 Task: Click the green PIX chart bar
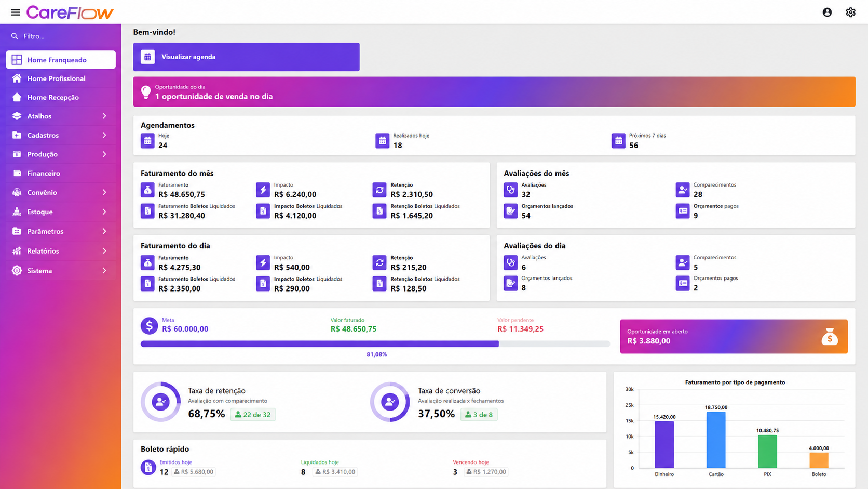click(x=767, y=452)
